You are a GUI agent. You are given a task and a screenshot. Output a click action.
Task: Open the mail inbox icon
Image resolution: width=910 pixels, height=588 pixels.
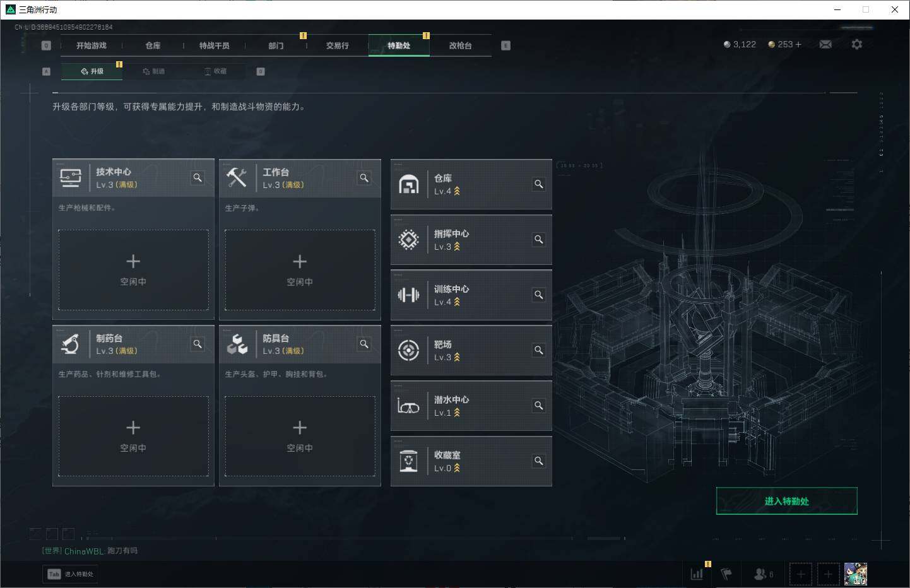[x=825, y=44]
